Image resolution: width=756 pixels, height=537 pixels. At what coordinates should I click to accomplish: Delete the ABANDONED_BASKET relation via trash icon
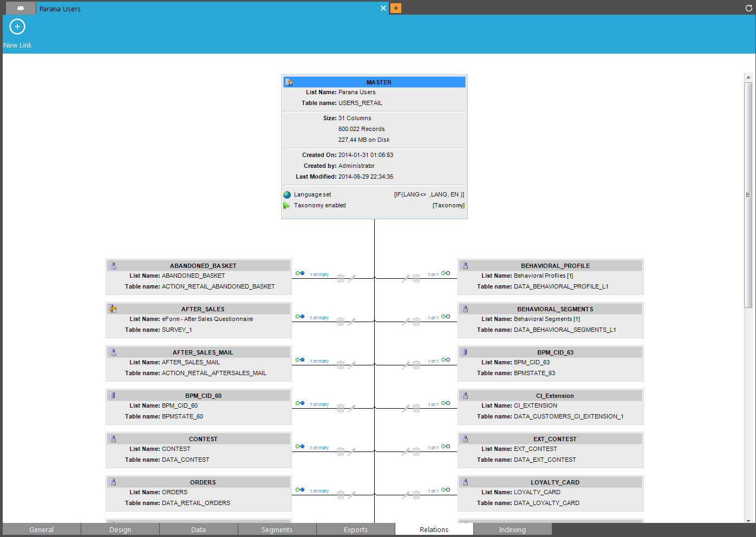click(341, 278)
